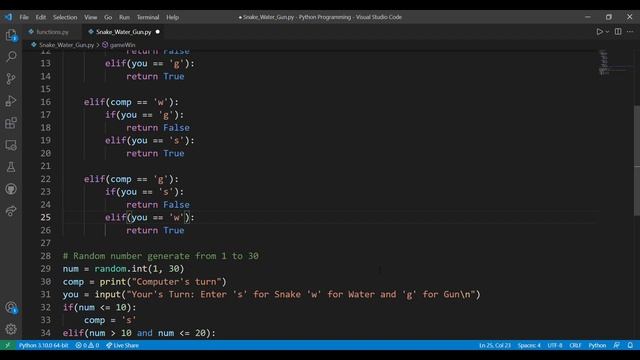Open the Selection menu
Screen dimensions: 640x360
click(65, 17)
